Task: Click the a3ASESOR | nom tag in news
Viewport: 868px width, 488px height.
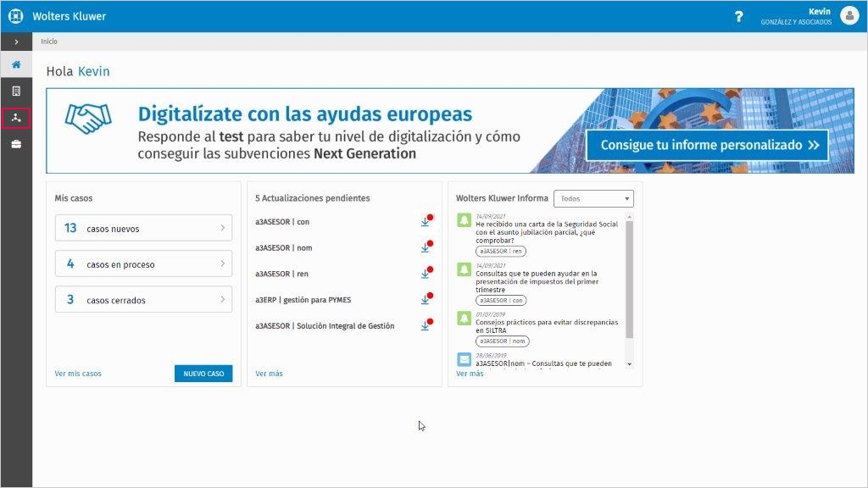Action: point(502,341)
